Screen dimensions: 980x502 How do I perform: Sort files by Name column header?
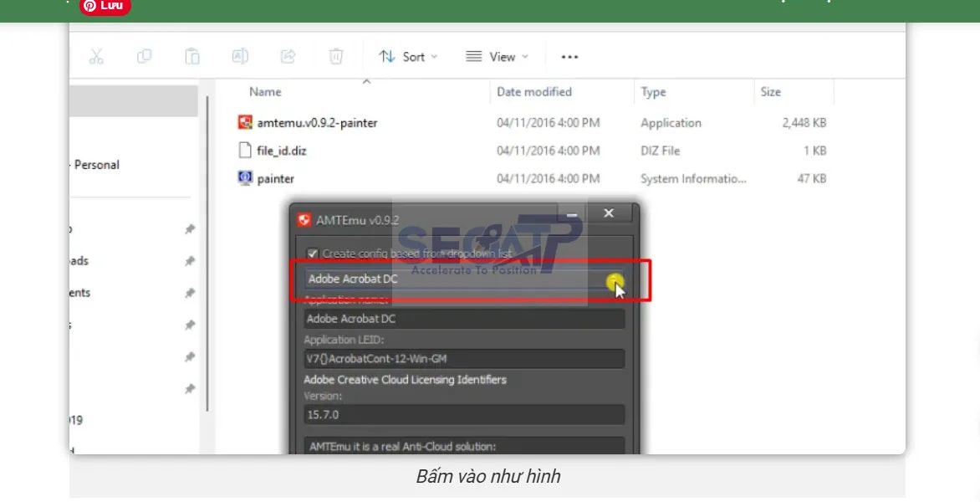coord(265,92)
